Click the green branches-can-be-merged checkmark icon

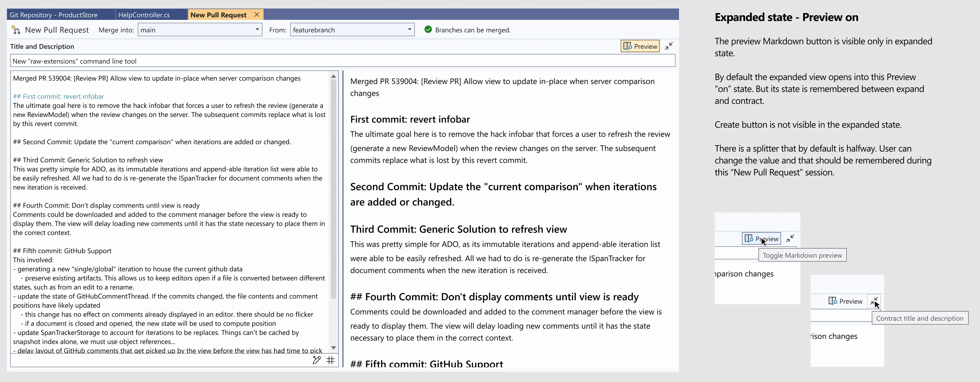coord(428,29)
